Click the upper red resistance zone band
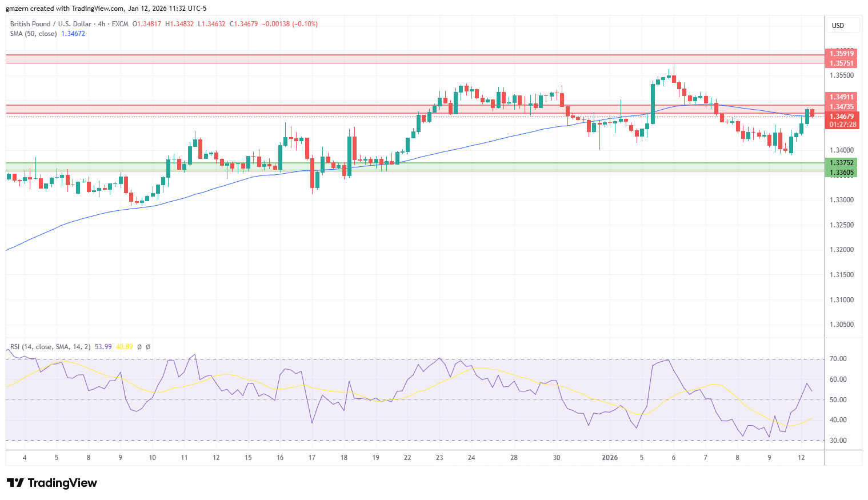The height and width of the screenshot is (500, 868). pyautogui.click(x=415, y=59)
